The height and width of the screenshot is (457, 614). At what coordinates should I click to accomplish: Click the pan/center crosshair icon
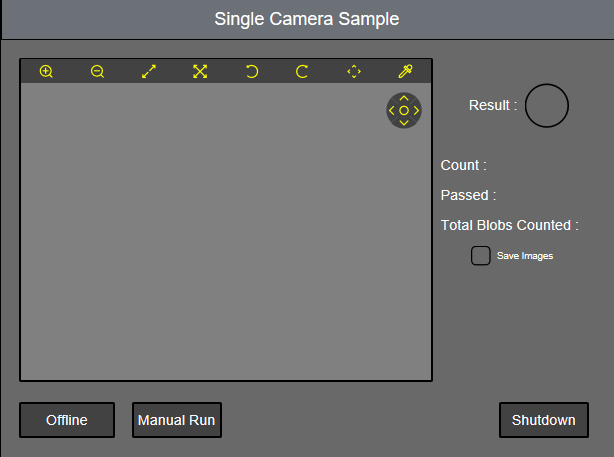[x=354, y=72]
